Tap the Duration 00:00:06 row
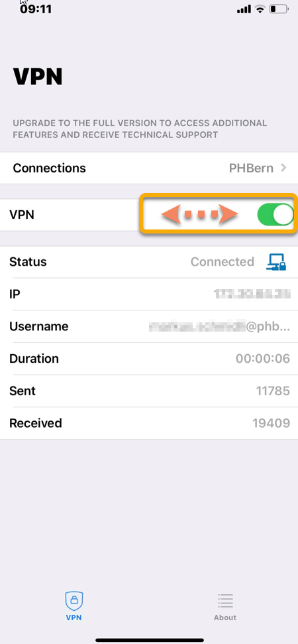The height and width of the screenshot is (644, 298). (x=149, y=359)
